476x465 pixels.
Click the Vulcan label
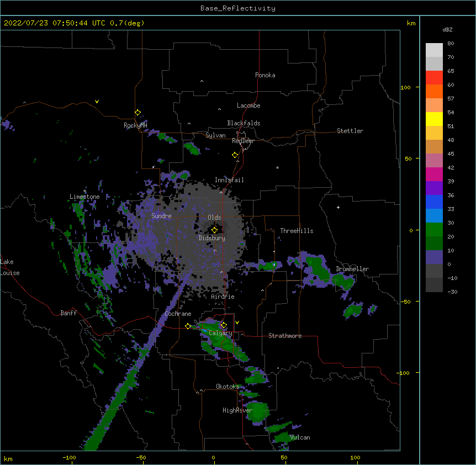pos(300,437)
